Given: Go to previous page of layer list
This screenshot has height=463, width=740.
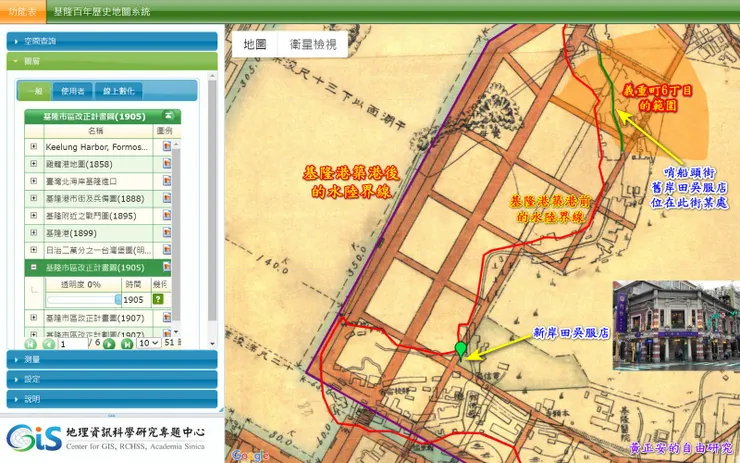Looking at the screenshot, I should 49,344.
